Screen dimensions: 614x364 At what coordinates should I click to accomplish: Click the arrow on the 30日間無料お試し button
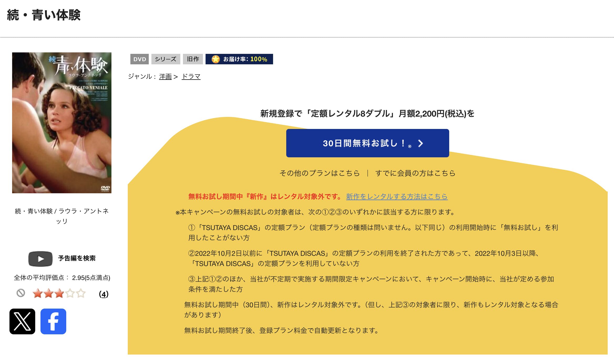(x=421, y=143)
